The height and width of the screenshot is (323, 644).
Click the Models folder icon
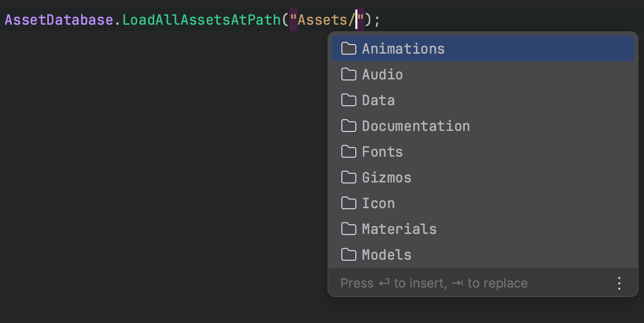tap(349, 255)
